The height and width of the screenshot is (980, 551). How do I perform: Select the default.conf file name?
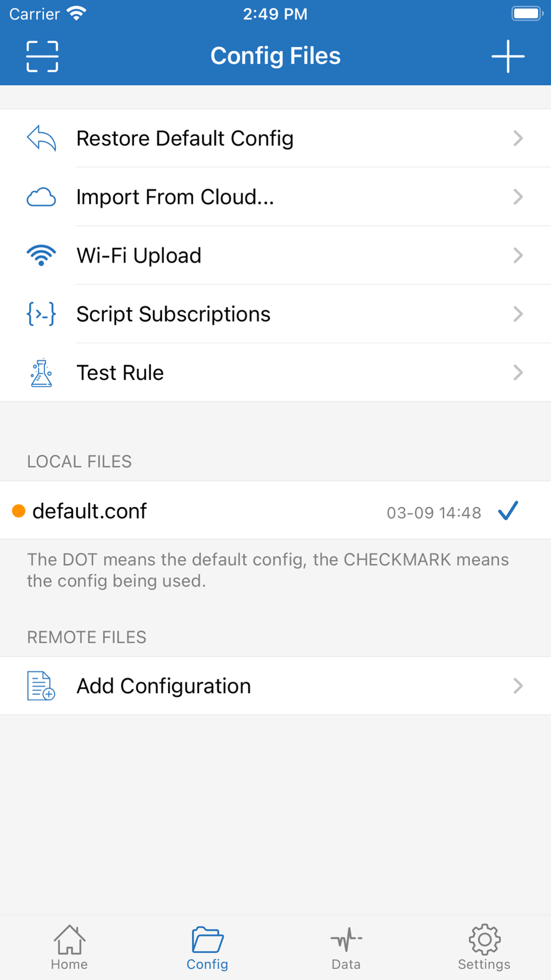90,511
